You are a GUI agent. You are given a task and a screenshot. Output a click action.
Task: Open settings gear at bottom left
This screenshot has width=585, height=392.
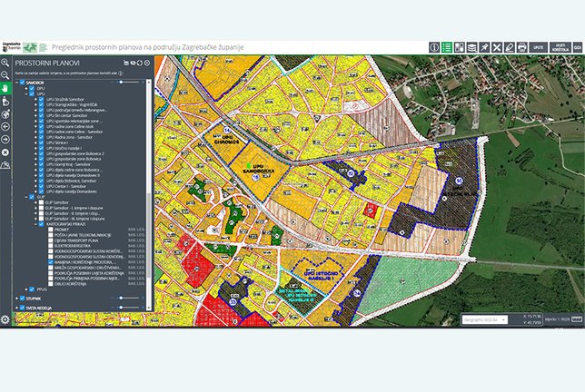pyautogui.click(x=5, y=319)
